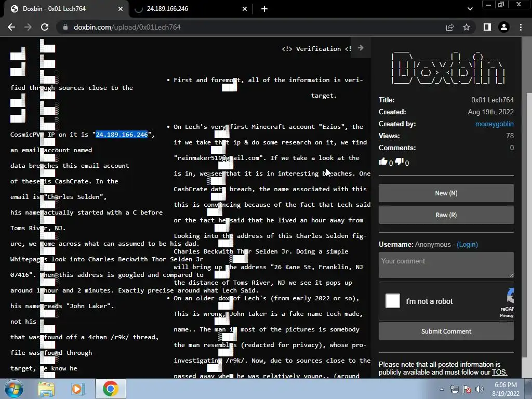This screenshot has height=399, width=532.
Task: Focus the Your comment text box
Action: point(446,264)
